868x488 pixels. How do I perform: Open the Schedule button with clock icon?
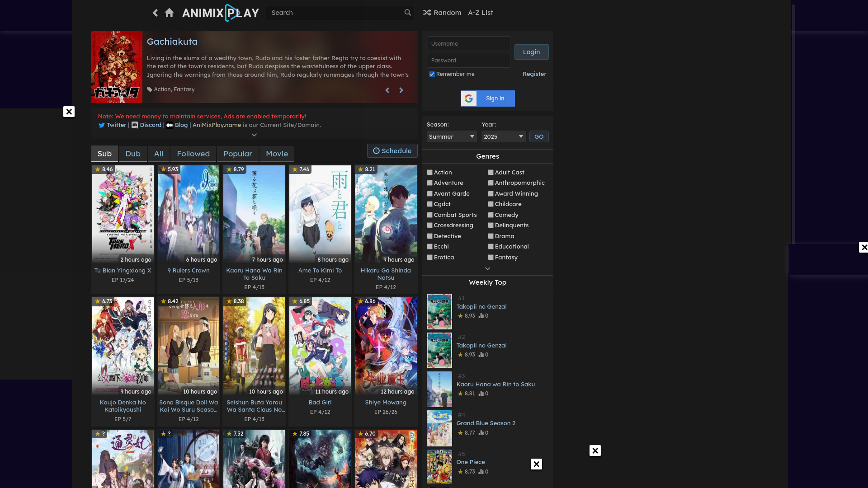click(x=392, y=151)
